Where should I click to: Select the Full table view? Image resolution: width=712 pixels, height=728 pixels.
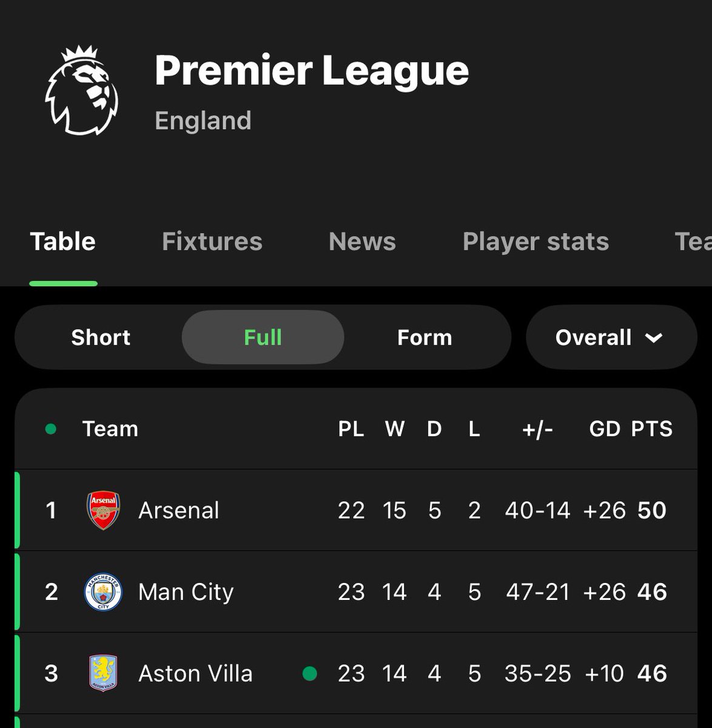263,337
